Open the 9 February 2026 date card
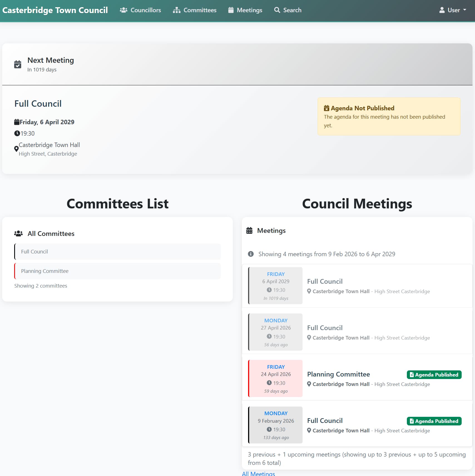Screen dimensions: 475x476 click(275, 425)
